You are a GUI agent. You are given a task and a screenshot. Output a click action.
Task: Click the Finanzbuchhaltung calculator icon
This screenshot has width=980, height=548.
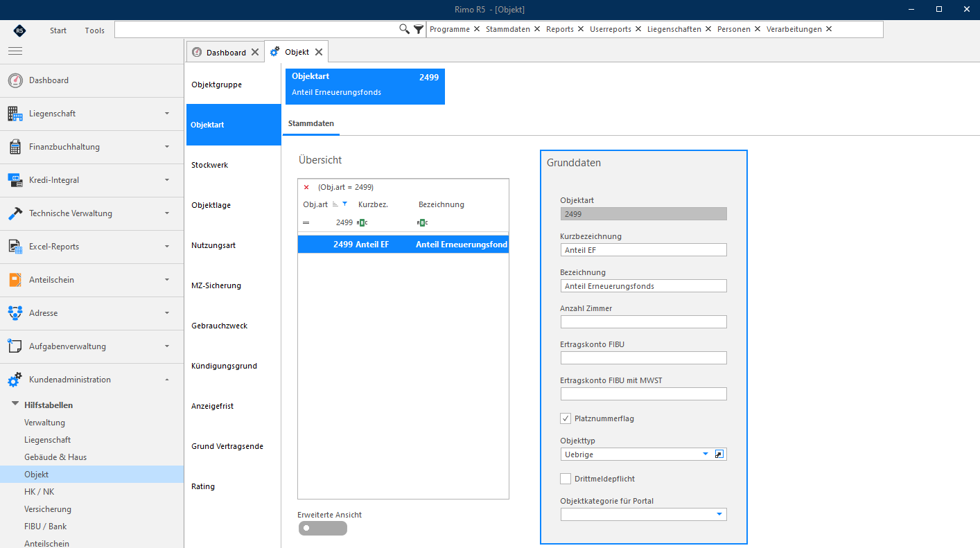(15, 147)
